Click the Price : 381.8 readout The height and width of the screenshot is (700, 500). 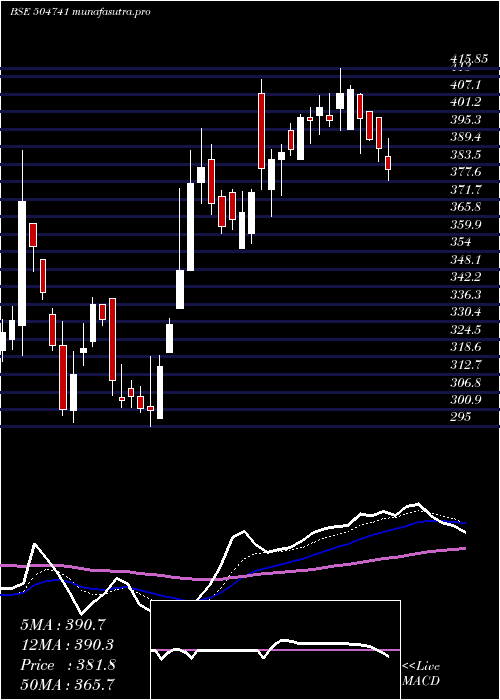tap(68, 665)
